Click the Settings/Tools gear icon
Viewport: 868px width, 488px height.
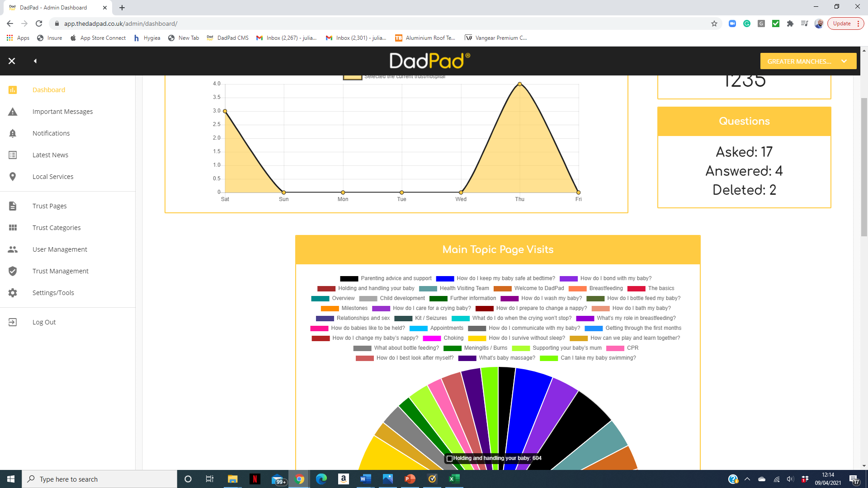click(x=13, y=293)
